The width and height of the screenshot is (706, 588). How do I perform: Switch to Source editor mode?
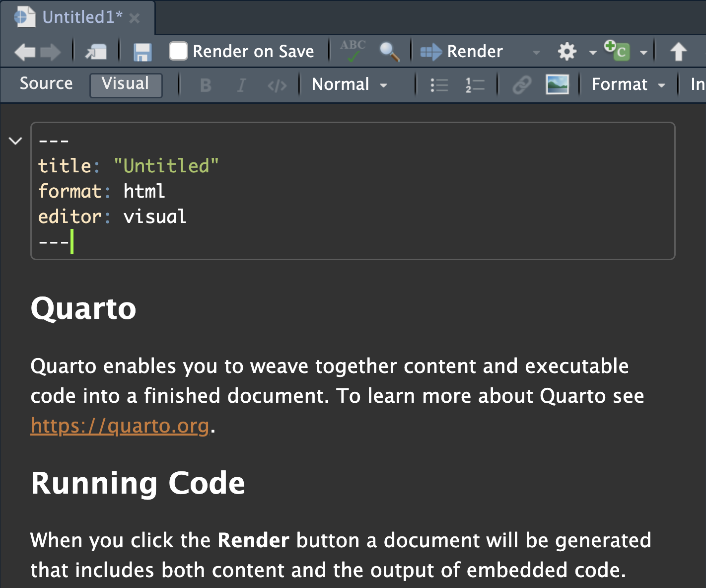tap(46, 83)
